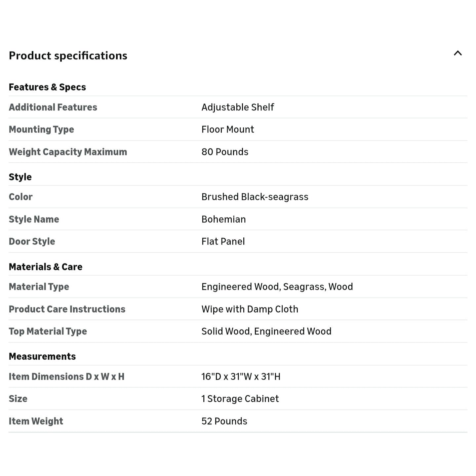476x476 pixels.
Task: Select the Door Style Flat Panel value
Action: (x=223, y=241)
